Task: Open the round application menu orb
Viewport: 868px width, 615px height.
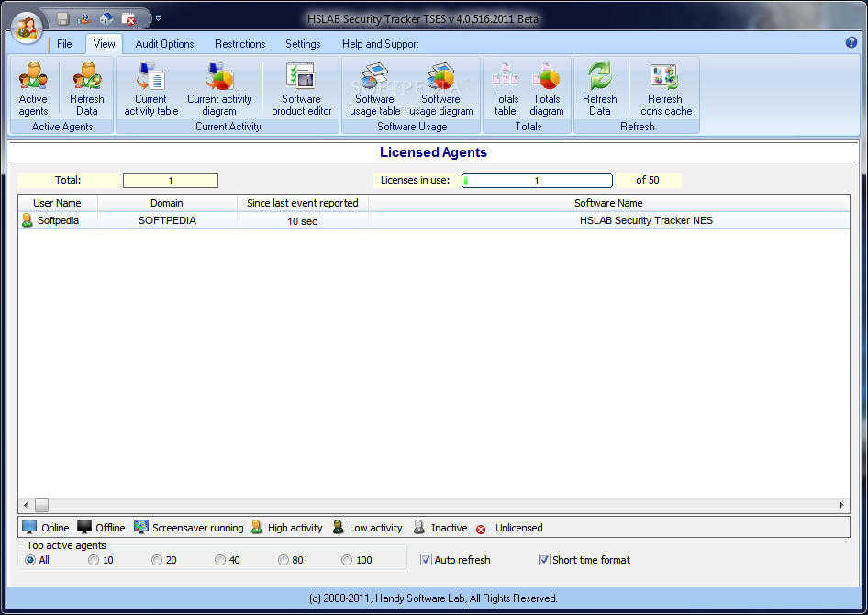Action: [x=28, y=28]
